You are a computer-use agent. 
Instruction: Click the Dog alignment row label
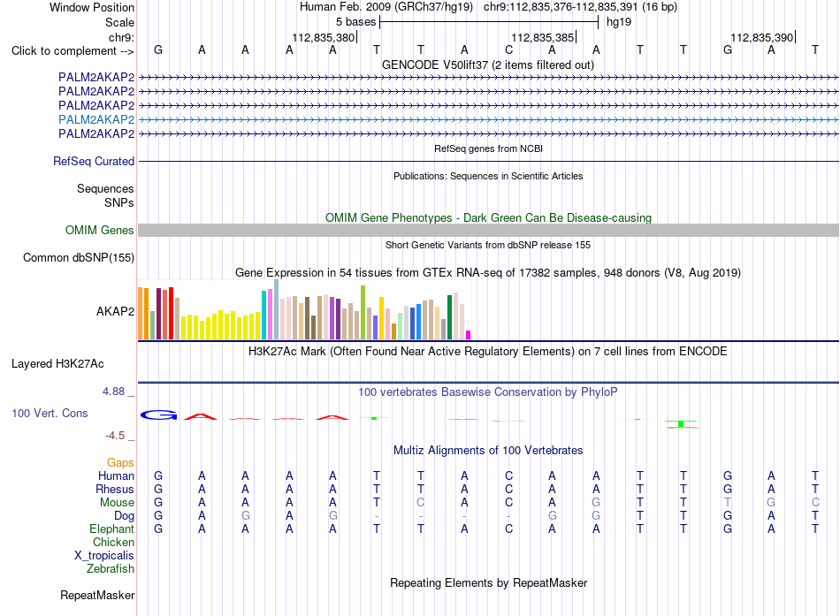[x=125, y=516]
